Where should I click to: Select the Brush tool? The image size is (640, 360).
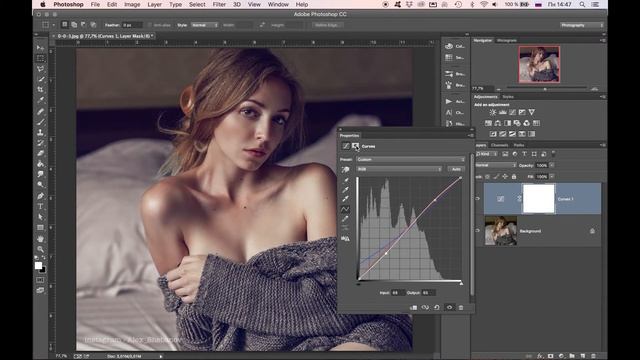(x=40, y=122)
